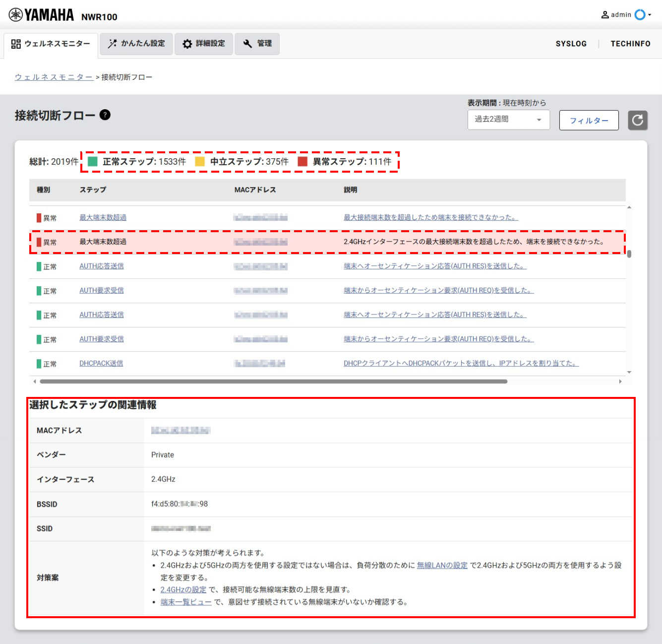Screen dimensions: 662x644
Task: Click the フィルター button
Action: [589, 121]
